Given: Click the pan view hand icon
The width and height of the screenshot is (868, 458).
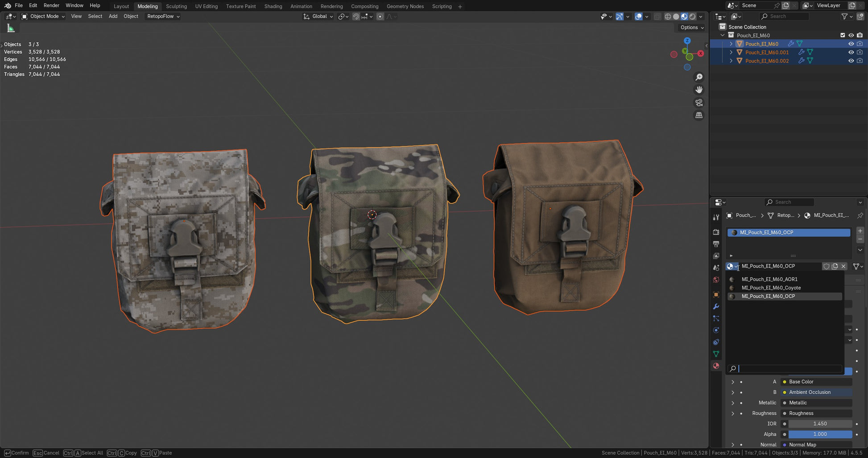Looking at the screenshot, I should pos(699,90).
